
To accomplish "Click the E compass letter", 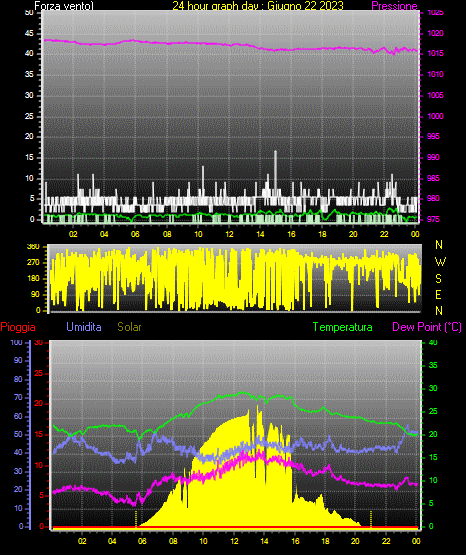I will [438, 294].
